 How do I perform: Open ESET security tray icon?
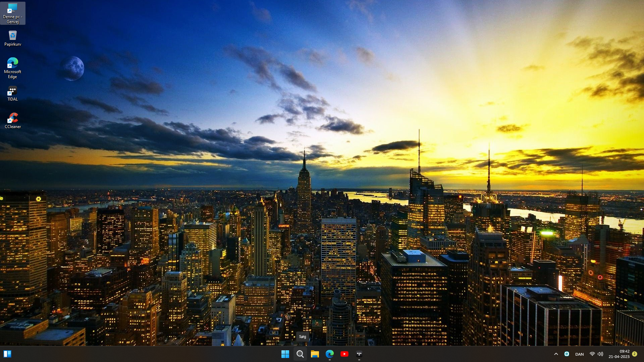pyautogui.click(x=567, y=354)
